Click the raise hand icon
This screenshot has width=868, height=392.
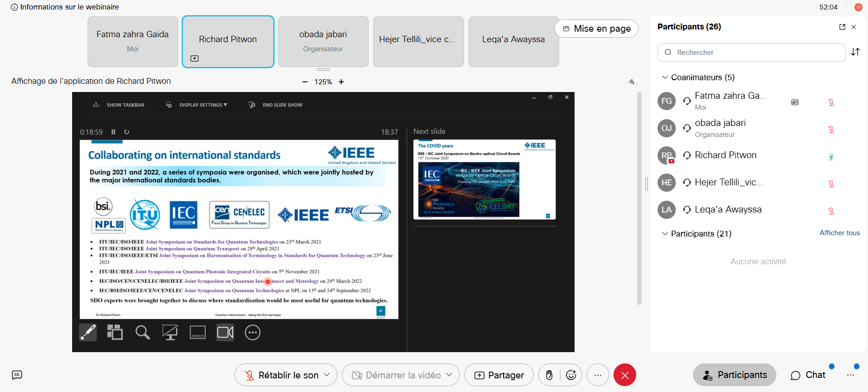point(549,375)
